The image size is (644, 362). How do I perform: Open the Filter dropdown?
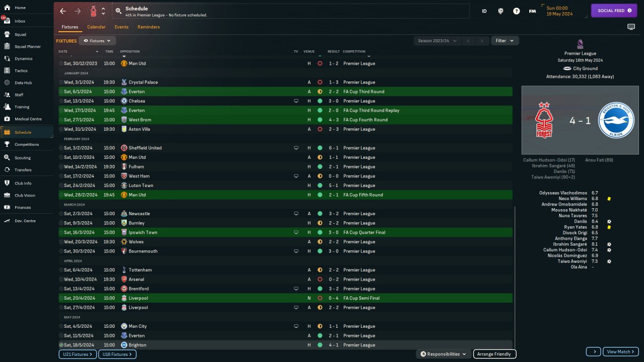(x=505, y=41)
